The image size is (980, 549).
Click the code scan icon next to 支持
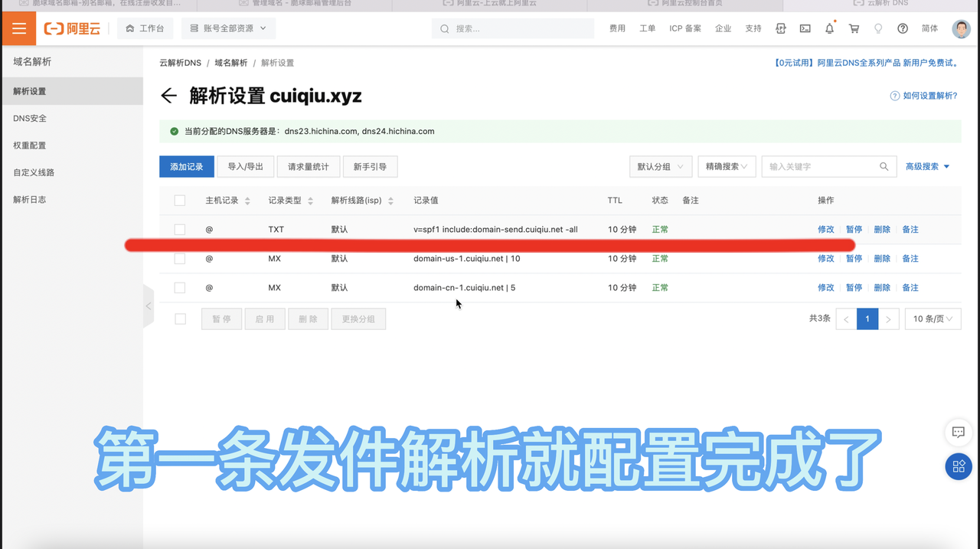[x=781, y=28]
